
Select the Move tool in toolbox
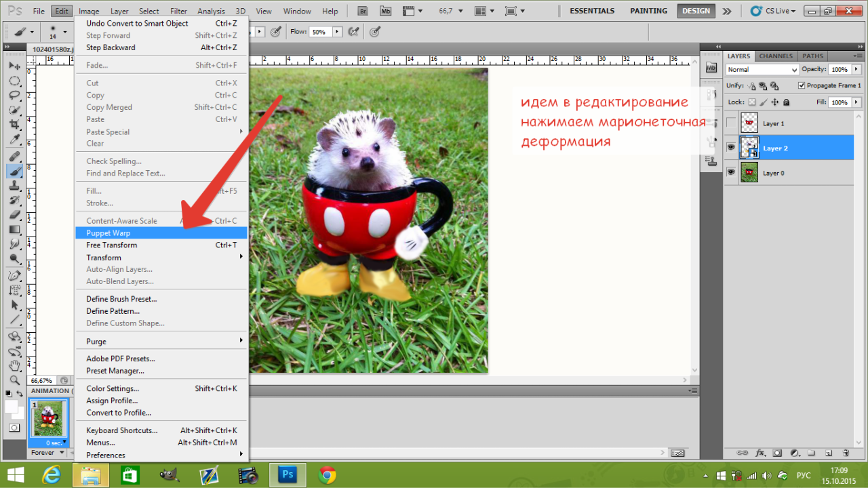click(14, 66)
